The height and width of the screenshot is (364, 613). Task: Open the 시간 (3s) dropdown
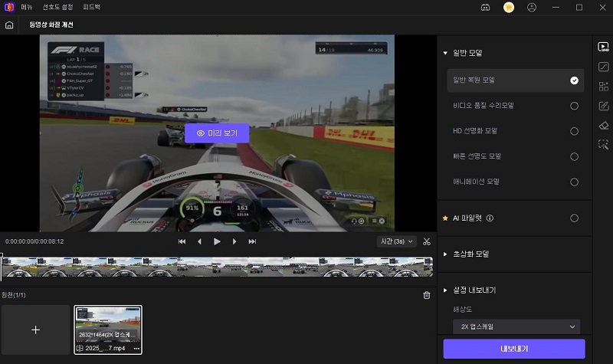click(396, 241)
